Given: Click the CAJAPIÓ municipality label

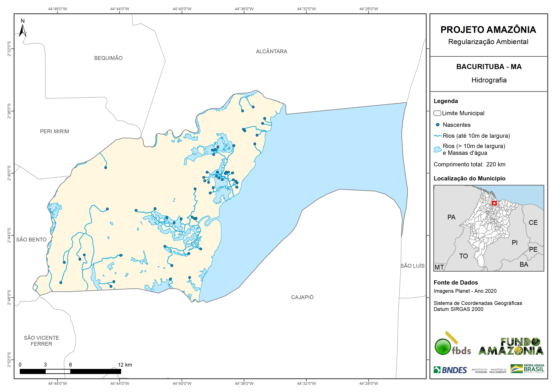Looking at the screenshot, I should pos(302,297).
